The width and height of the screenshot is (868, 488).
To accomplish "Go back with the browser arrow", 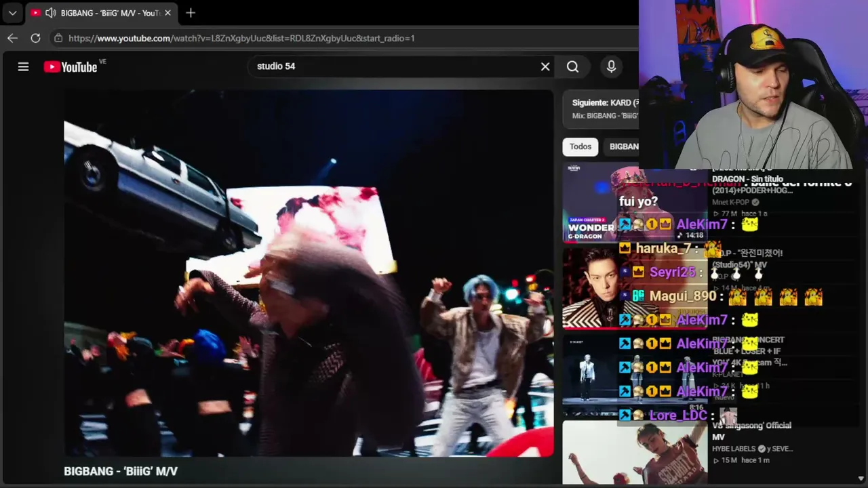I will pos(12,38).
